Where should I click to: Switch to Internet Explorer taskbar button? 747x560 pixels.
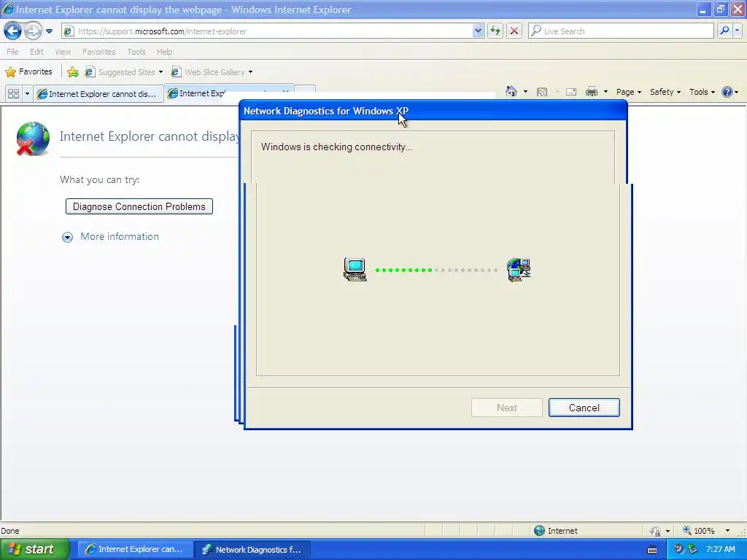(x=135, y=550)
